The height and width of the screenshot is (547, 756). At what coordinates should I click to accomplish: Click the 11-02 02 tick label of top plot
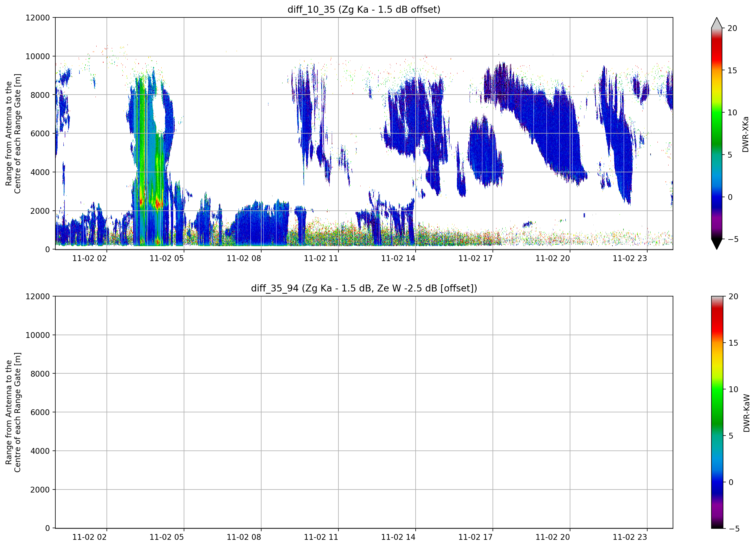(x=89, y=259)
